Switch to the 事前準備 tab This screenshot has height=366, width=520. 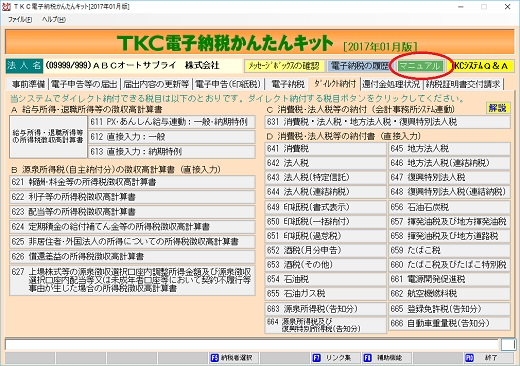pos(28,84)
